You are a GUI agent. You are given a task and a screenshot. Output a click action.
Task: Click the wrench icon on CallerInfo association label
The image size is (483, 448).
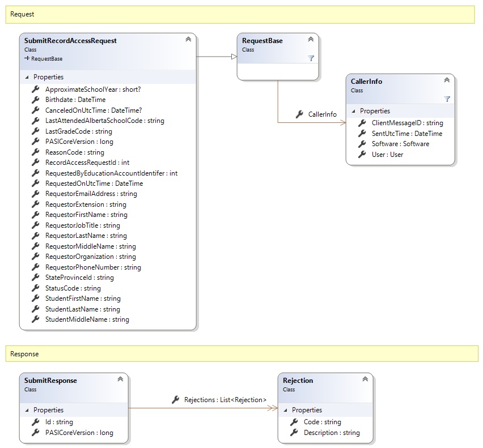299,114
